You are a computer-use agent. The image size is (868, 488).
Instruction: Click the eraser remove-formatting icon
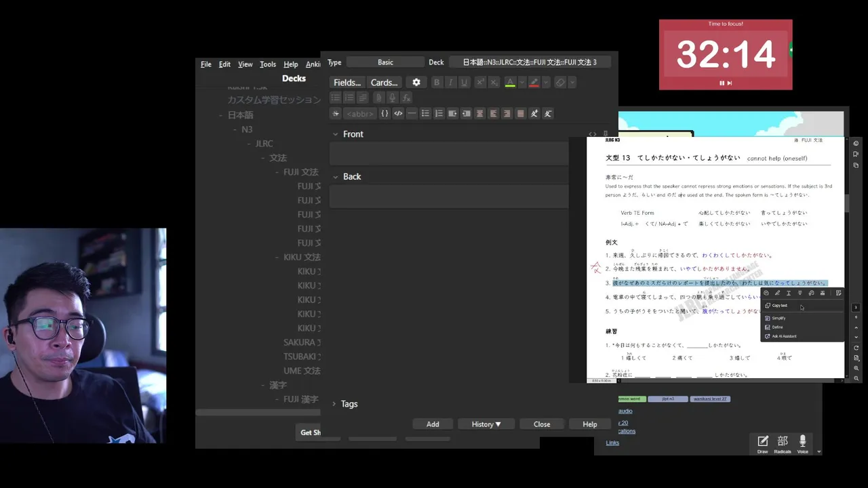[560, 83]
